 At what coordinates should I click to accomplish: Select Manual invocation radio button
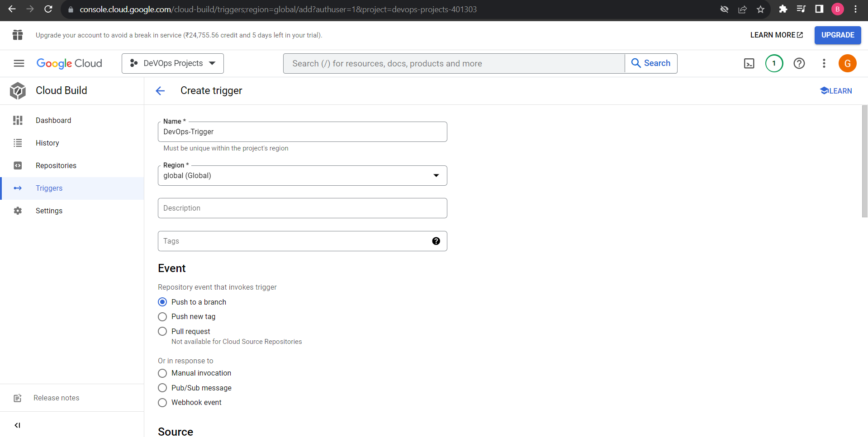point(162,373)
